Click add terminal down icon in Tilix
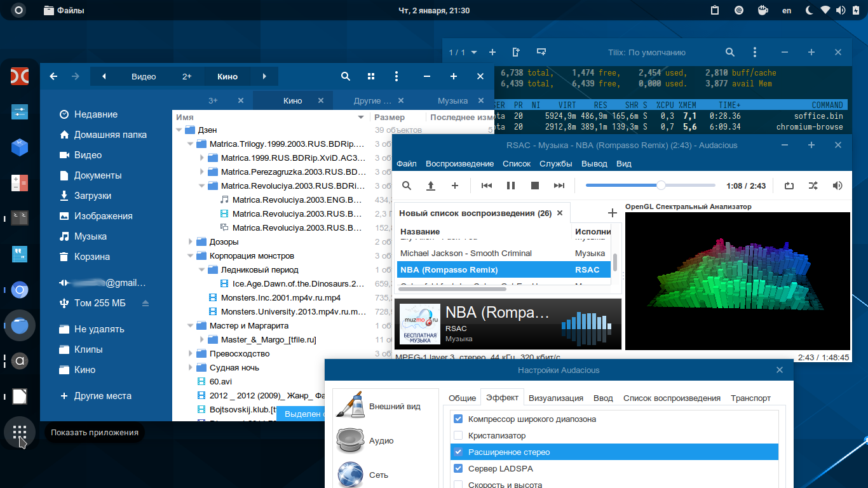The height and width of the screenshot is (488, 868). pyautogui.click(x=541, y=52)
